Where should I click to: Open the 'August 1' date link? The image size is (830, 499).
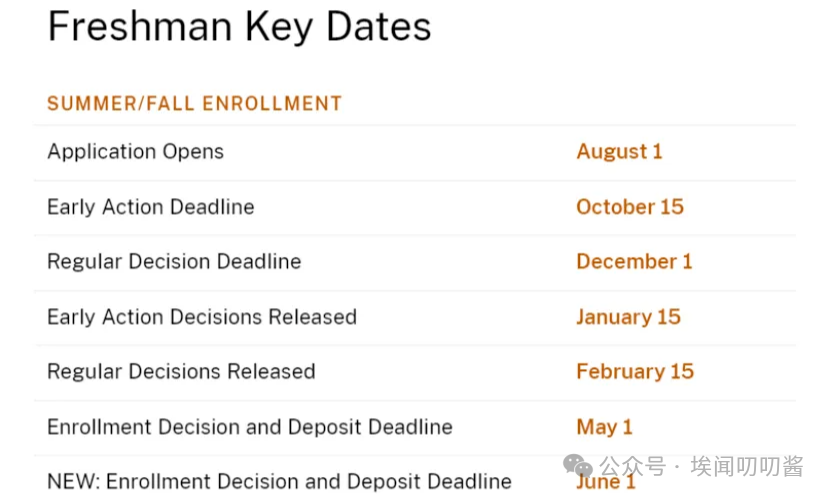click(x=619, y=152)
